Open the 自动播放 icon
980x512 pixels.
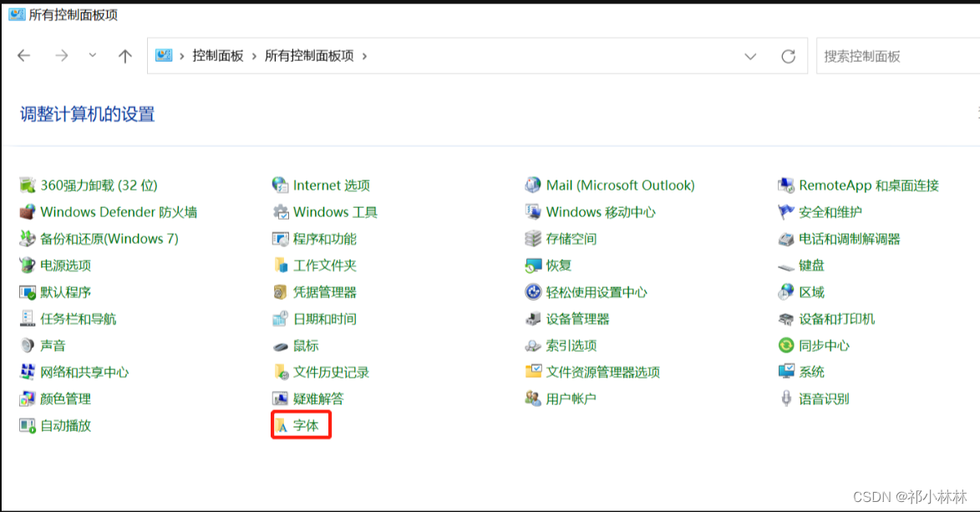[27, 426]
